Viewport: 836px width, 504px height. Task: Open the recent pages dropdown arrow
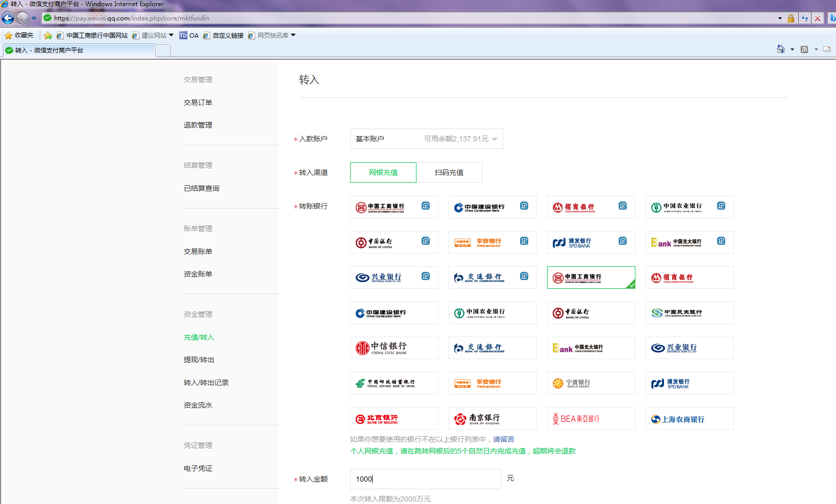tap(34, 18)
